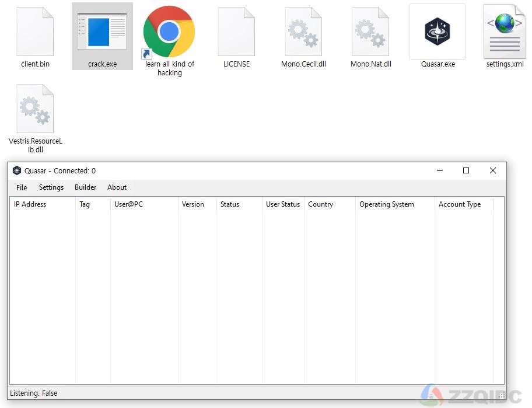Click the 'learn all kind of hacking' shortcut label
This screenshot has height=408, width=532.
[x=170, y=68]
